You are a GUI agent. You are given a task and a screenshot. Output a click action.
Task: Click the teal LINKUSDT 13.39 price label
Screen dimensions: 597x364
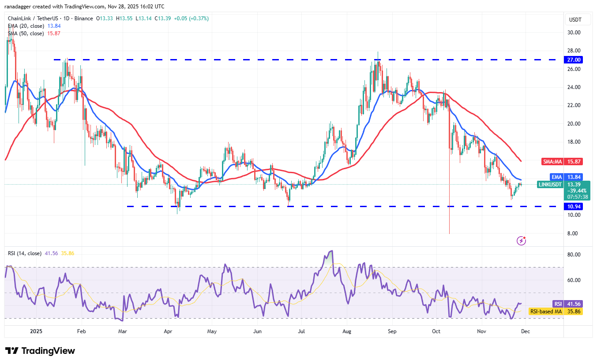click(x=549, y=185)
